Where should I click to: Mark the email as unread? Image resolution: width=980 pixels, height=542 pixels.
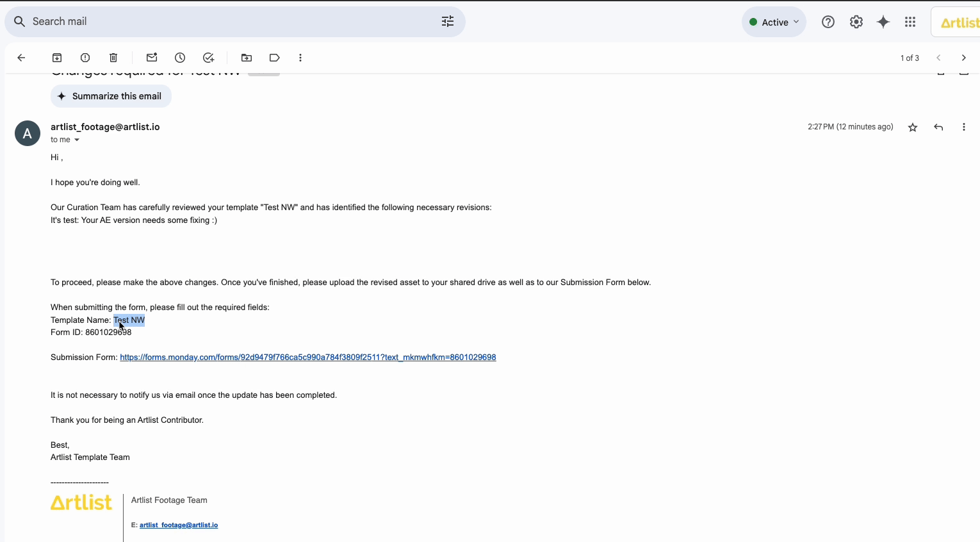[x=152, y=58]
